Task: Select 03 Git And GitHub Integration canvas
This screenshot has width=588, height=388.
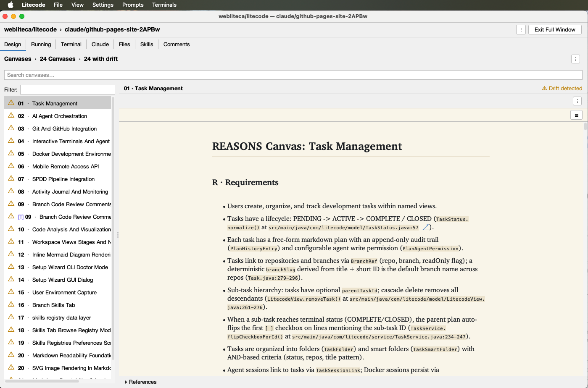Action: tap(58, 128)
